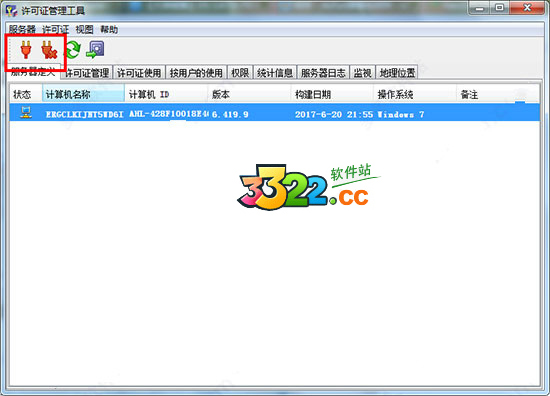
Task: Click the safe with green arrow icon
Action: pyautogui.click(x=95, y=49)
